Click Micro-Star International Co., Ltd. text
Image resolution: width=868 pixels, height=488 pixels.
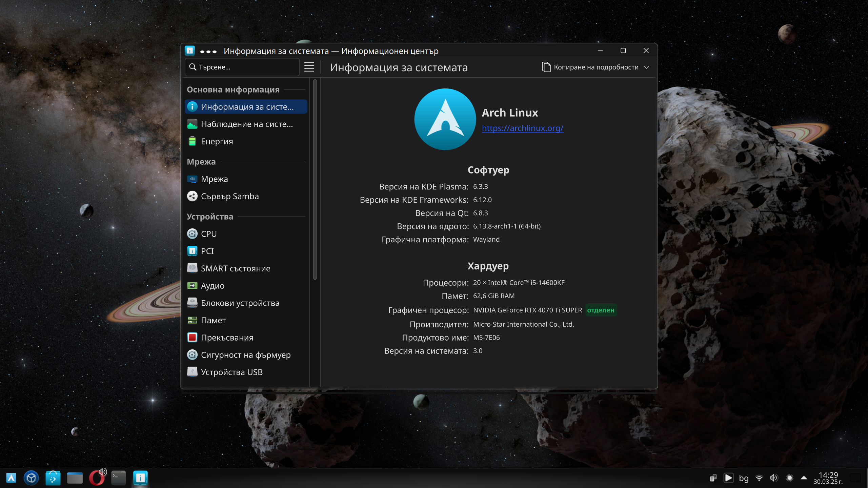point(524,324)
